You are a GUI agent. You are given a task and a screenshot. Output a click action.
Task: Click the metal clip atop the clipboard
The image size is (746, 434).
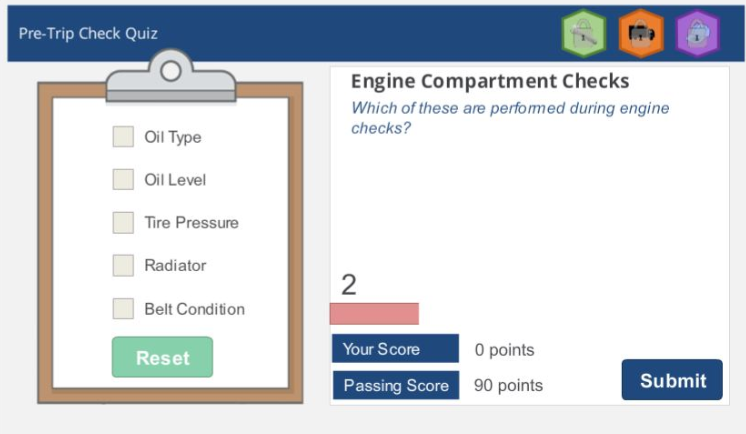click(x=171, y=76)
